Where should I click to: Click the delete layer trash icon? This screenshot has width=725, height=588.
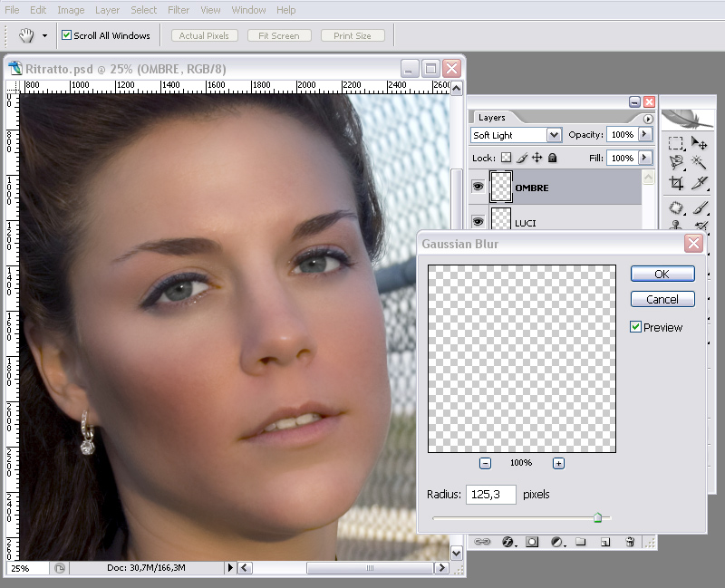(x=630, y=542)
